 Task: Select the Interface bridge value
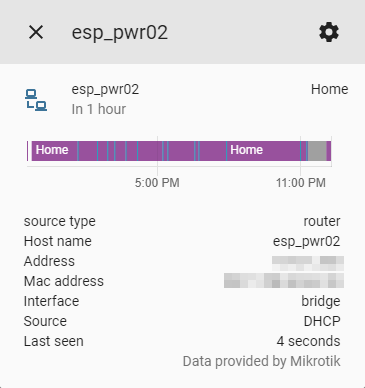(x=321, y=301)
